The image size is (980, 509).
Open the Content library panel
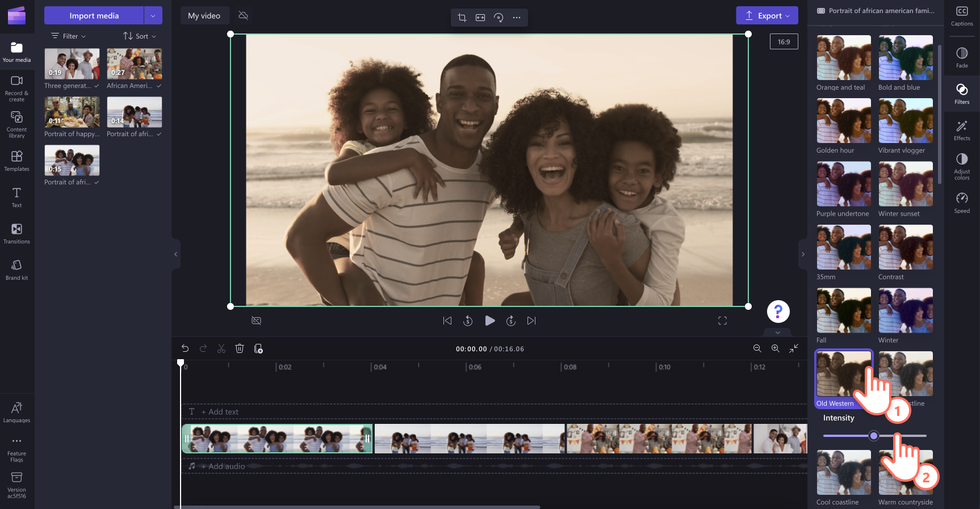click(17, 124)
